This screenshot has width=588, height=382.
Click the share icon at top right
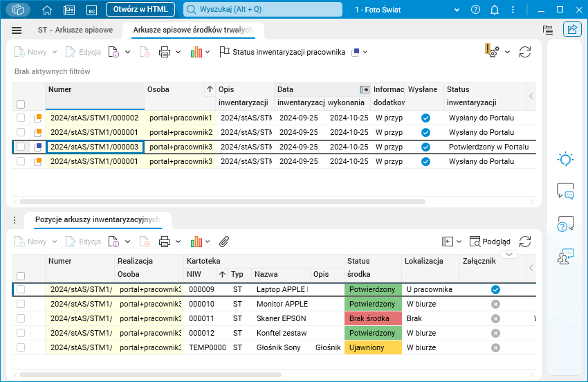[572, 30]
